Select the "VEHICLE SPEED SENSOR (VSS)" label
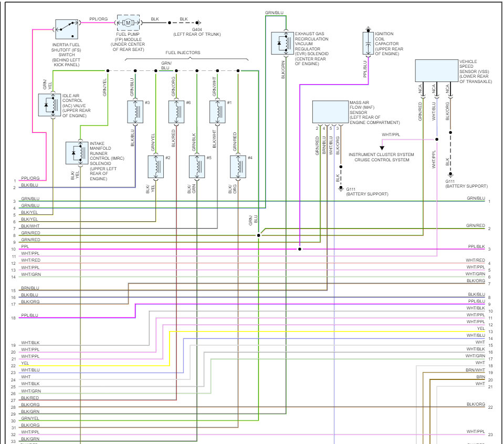Screen dimensions: 504x444 point(476,71)
